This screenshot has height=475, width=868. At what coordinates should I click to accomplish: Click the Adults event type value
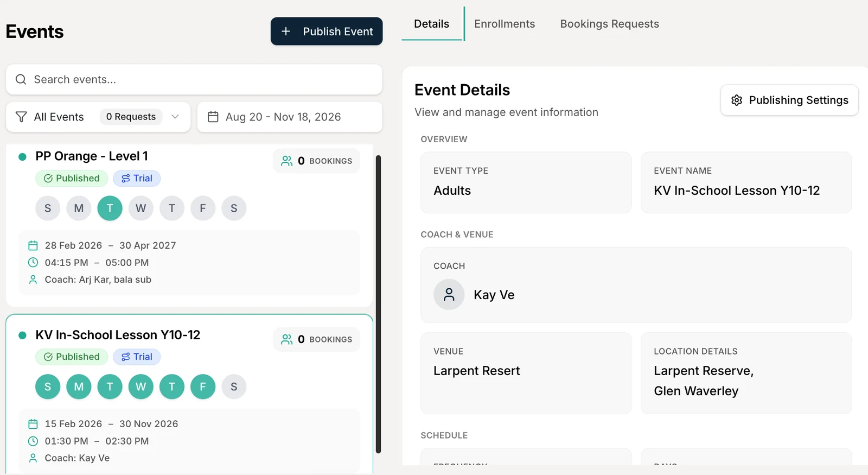coord(452,191)
